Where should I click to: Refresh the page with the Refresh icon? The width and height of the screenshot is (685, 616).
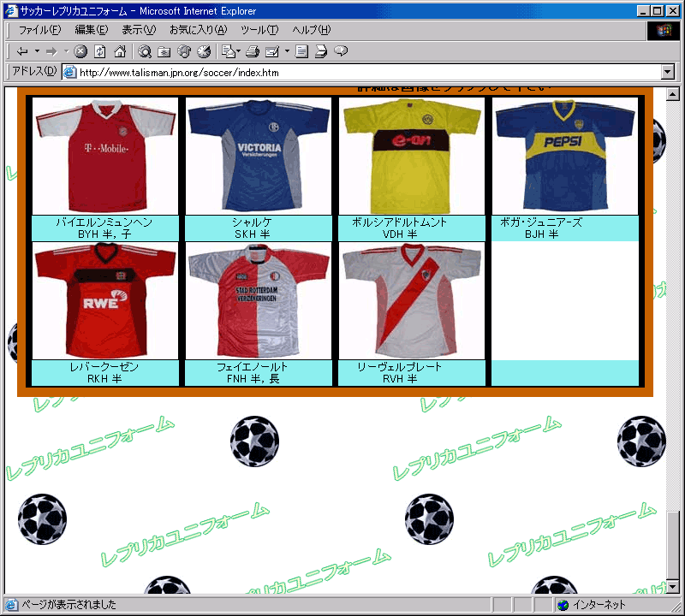coord(100,51)
